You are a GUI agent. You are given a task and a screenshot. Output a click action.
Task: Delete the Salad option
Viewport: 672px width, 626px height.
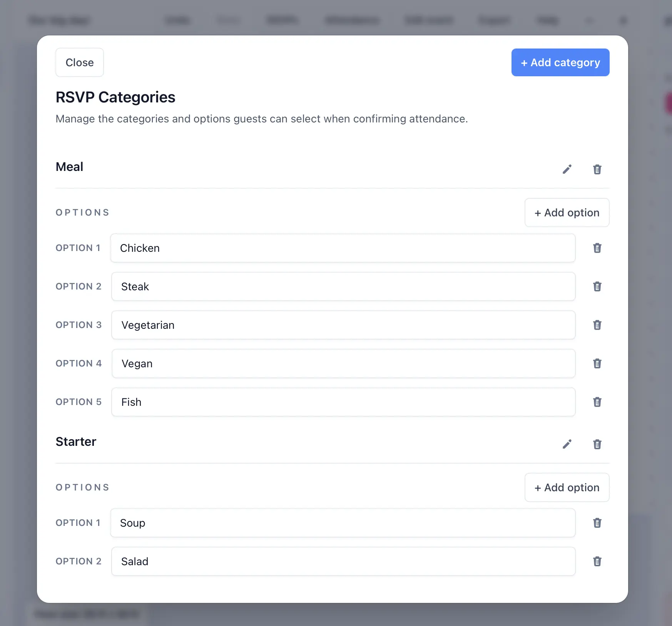point(597,562)
